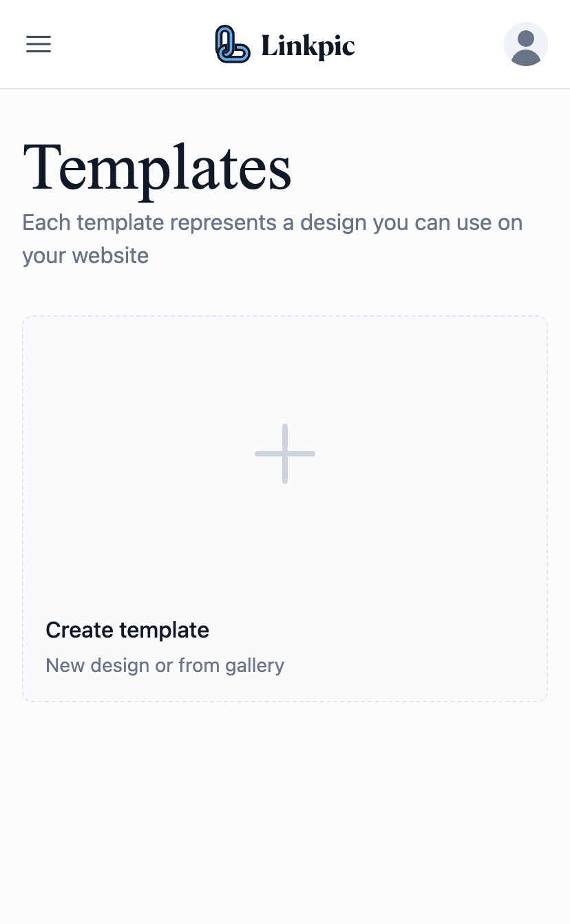Viewport: 570px width, 924px height.
Task: Click the Linkpic wordmark in the header
Action: point(308,44)
